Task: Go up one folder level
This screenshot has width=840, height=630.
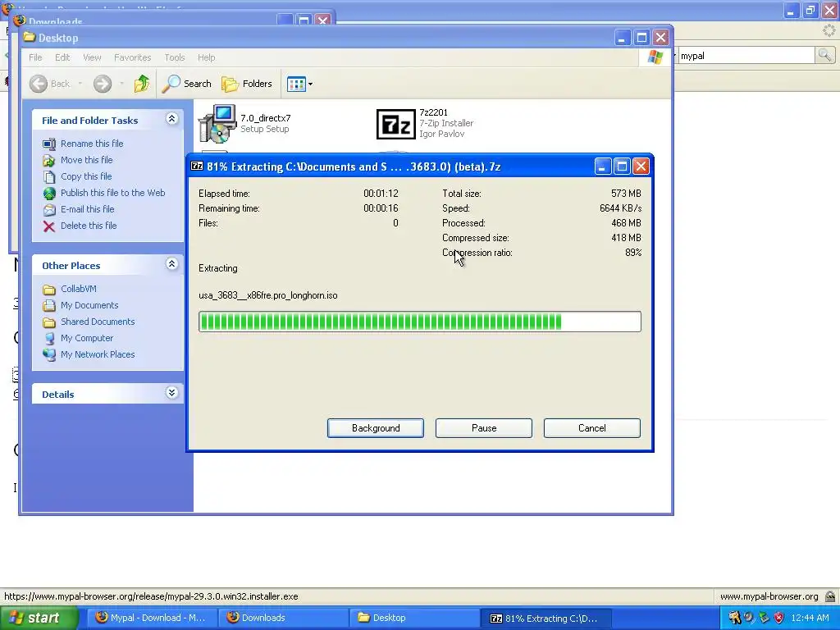Action: point(141,84)
